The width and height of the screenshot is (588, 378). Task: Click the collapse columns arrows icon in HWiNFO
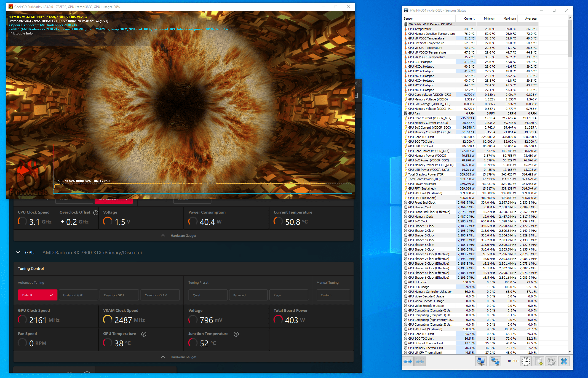point(419,361)
